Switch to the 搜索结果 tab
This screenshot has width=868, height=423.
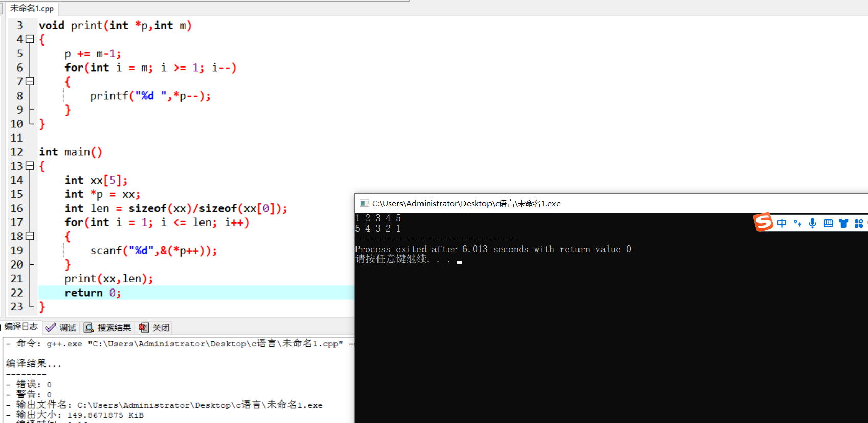(108, 327)
